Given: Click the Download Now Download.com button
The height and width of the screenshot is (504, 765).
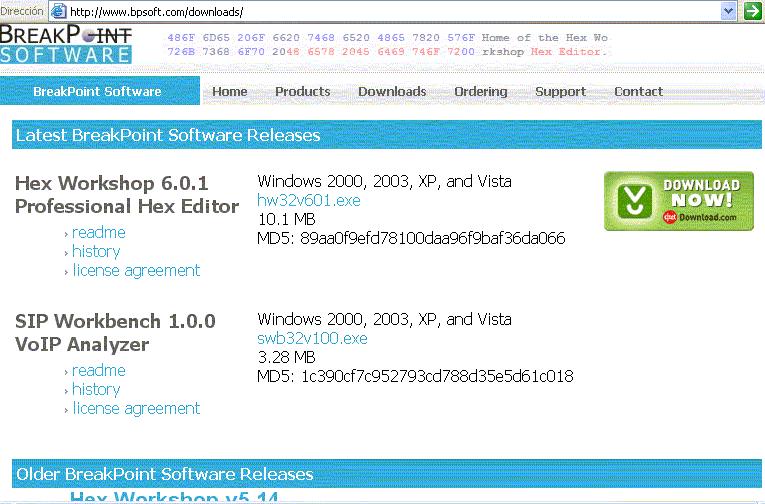Looking at the screenshot, I should (679, 201).
